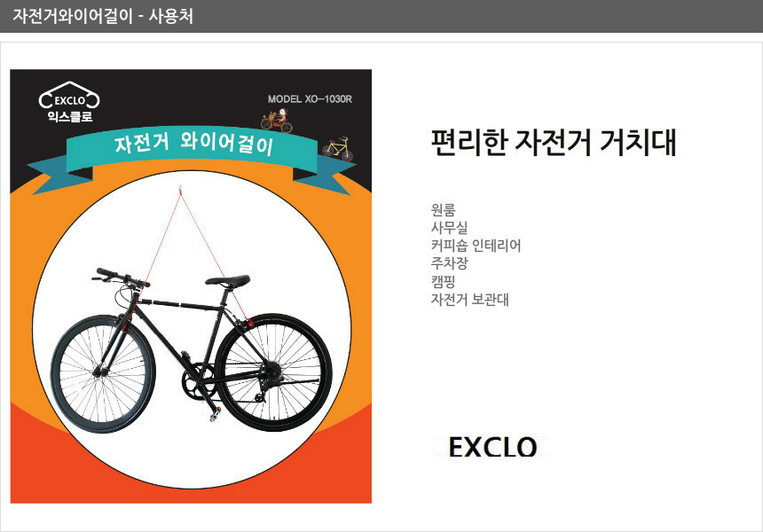This screenshot has height=532, width=763.
Task: Click the EXCLO logo on the poster
Action: coord(69,101)
